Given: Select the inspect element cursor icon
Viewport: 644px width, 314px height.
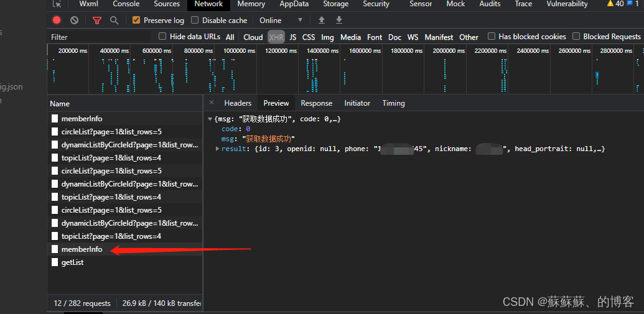Looking at the screenshot, I should pyautogui.click(x=58, y=4).
